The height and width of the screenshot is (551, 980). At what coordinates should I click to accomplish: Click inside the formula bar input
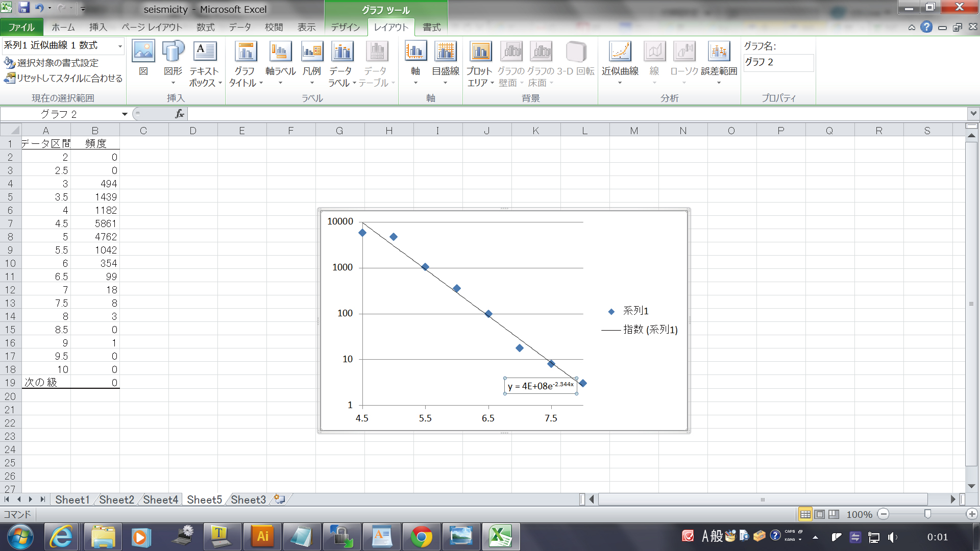tap(577, 114)
